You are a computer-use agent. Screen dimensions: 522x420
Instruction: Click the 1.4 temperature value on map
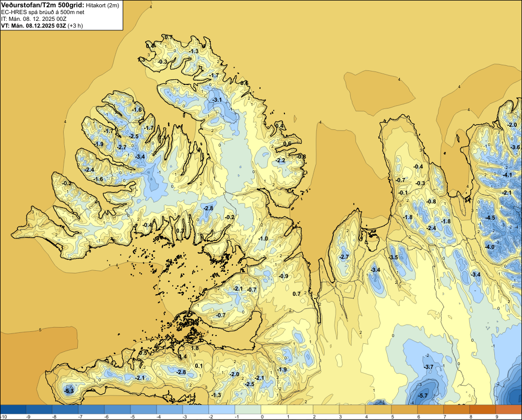tap(183, 356)
